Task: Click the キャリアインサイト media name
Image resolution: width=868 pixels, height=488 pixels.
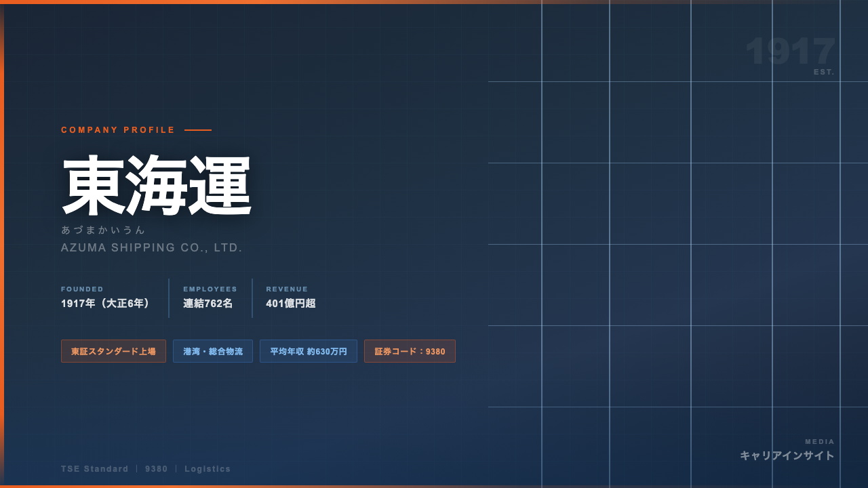Action: [x=787, y=455]
